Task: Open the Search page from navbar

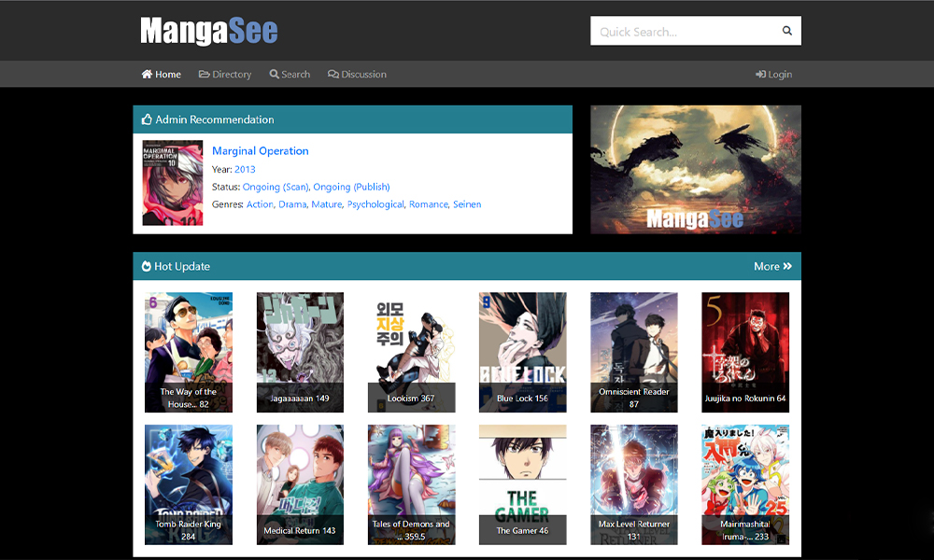Action: click(290, 75)
